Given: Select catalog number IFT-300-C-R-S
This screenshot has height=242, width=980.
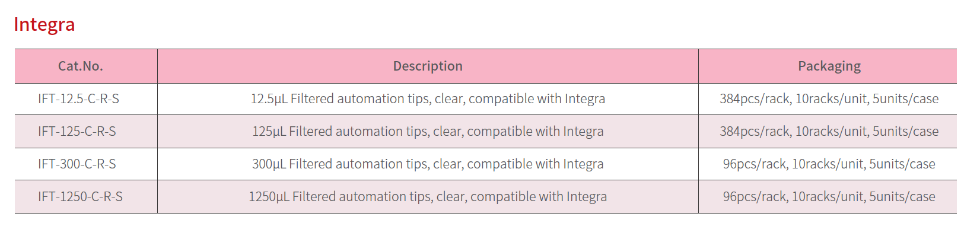Looking at the screenshot, I should (77, 164).
